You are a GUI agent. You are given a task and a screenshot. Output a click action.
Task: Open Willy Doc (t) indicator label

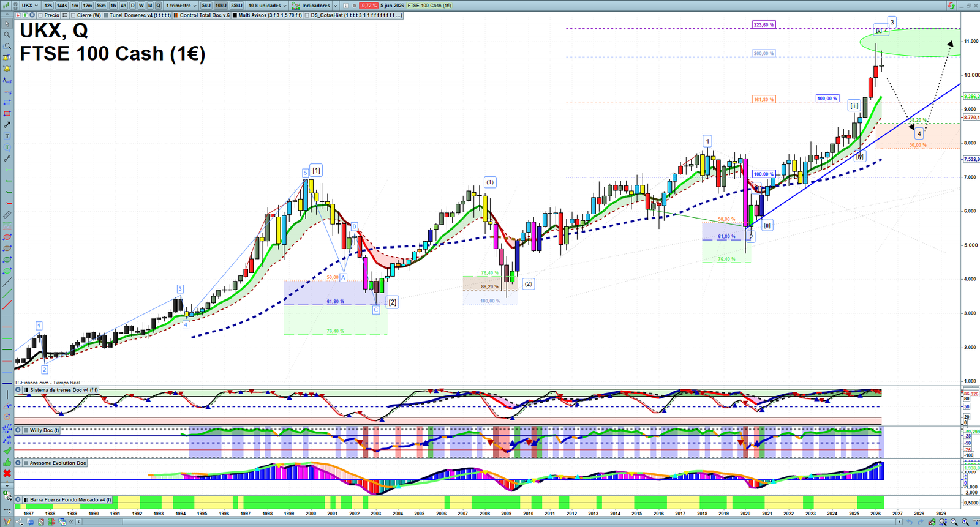coord(45,430)
